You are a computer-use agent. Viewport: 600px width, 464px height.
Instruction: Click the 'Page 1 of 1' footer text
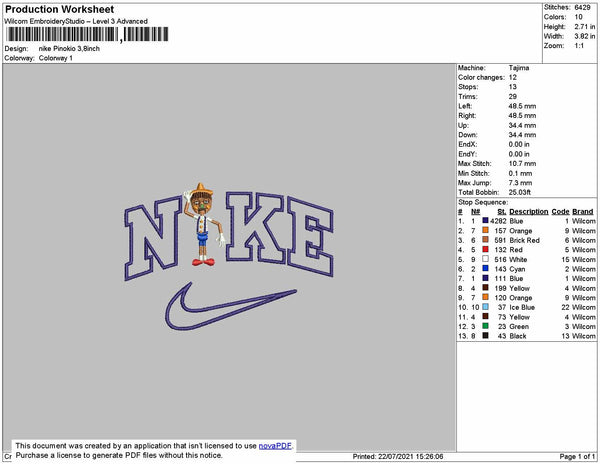pyautogui.click(x=577, y=456)
